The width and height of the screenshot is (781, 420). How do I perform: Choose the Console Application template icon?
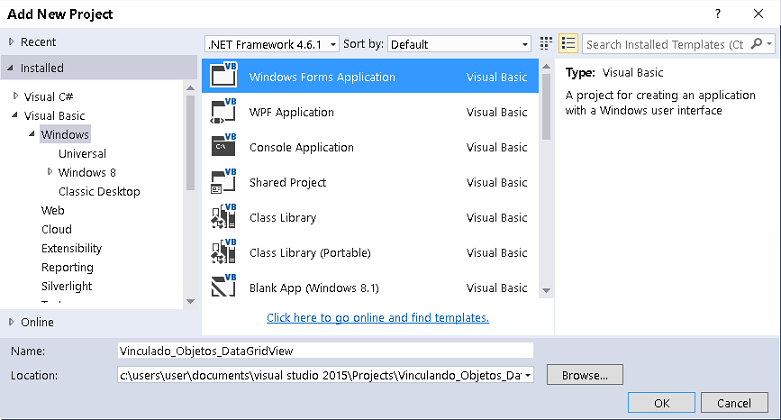point(223,147)
